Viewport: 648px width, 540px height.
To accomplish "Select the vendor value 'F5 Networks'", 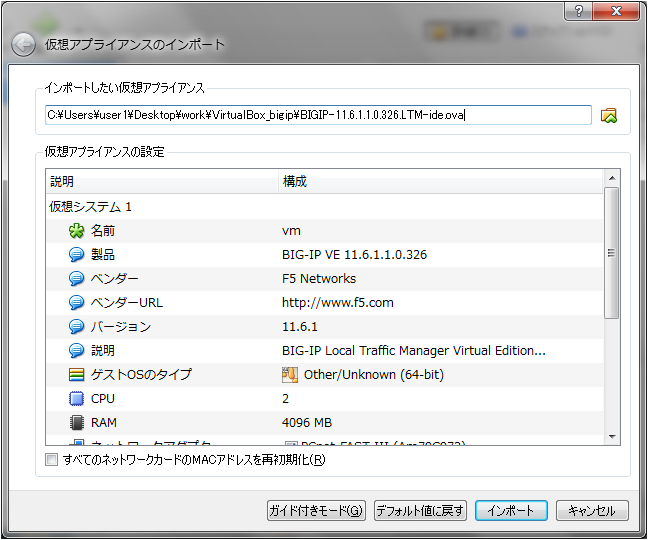I will 319,278.
